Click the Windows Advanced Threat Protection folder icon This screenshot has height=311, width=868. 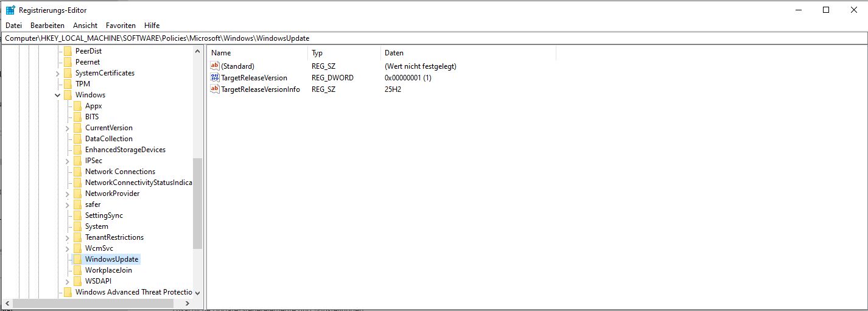pos(68,292)
